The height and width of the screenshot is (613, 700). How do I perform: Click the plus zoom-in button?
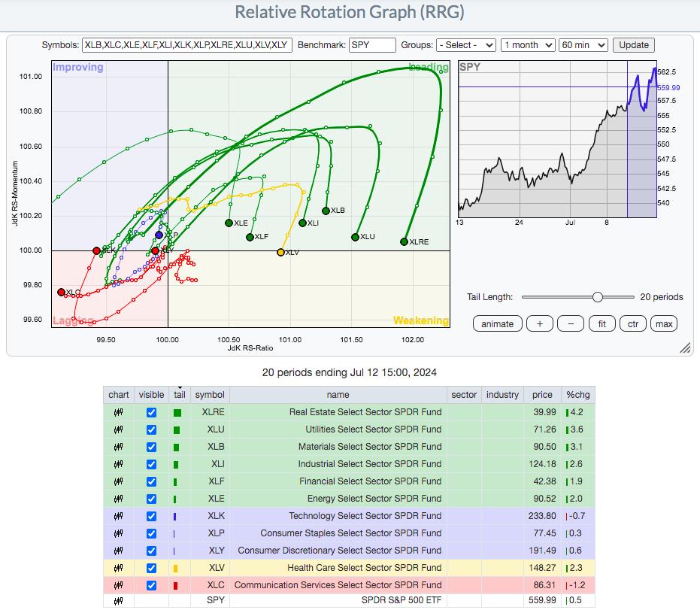[x=540, y=323]
